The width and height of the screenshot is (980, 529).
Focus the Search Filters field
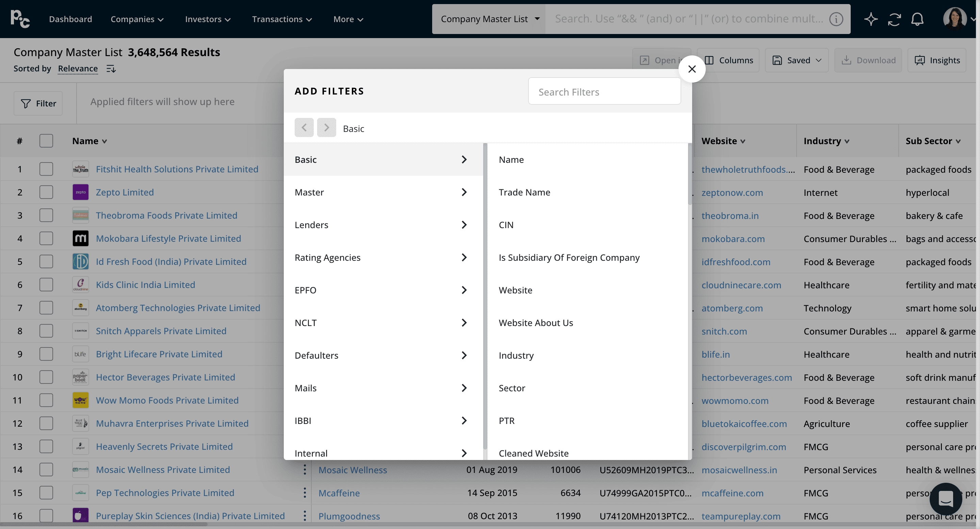pyautogui.click(x=605, y=91)
